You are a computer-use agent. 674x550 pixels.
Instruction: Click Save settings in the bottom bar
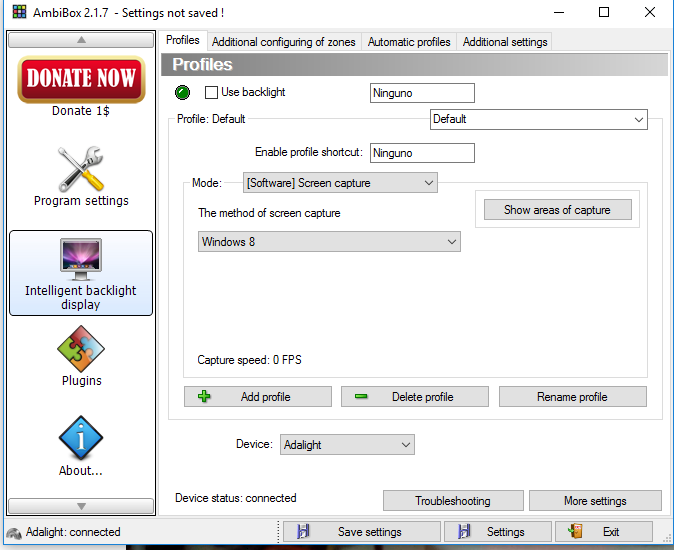[x=362, y=532]
